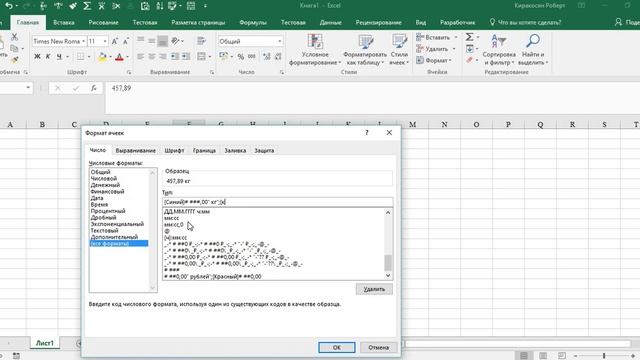Switch to the Заливка tab in the dialog

point(235,151)
